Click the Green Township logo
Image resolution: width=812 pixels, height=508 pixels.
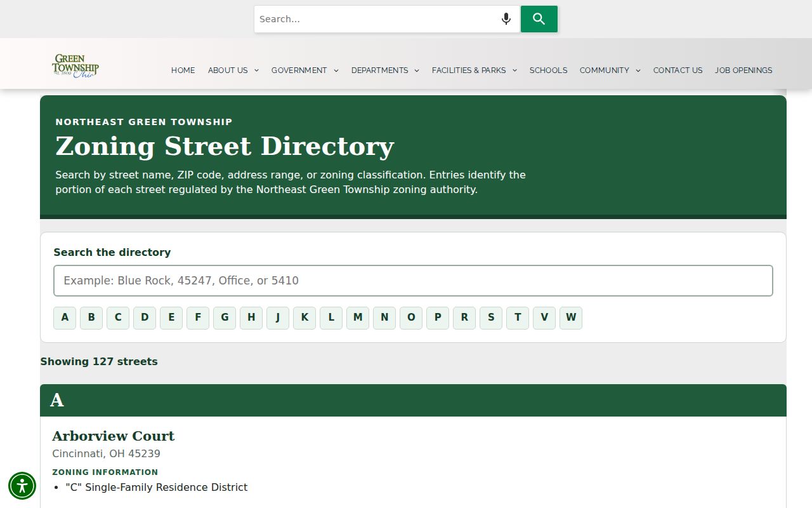pyautogui.click(x=75, y=67)
